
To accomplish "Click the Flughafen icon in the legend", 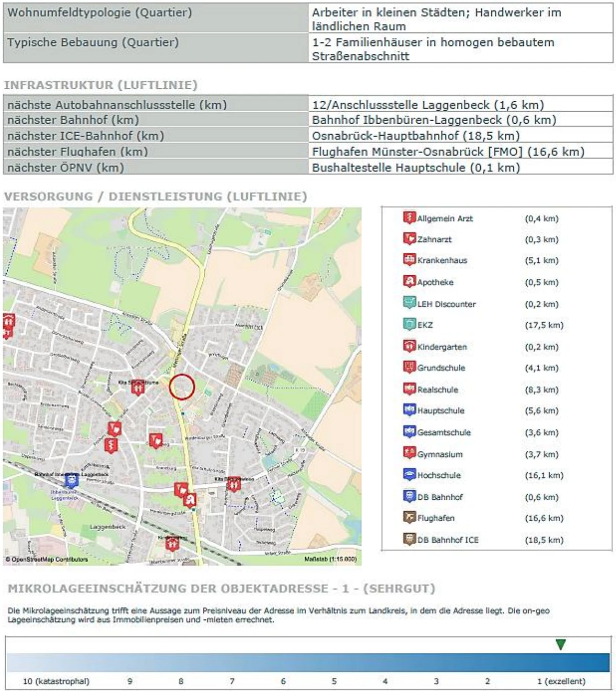I will click(409, 517).
